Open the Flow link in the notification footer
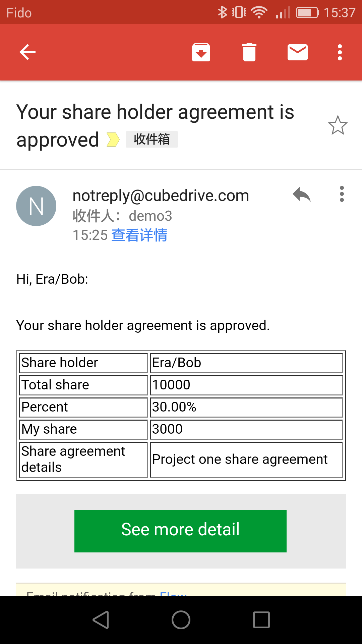 coord(173,593)
